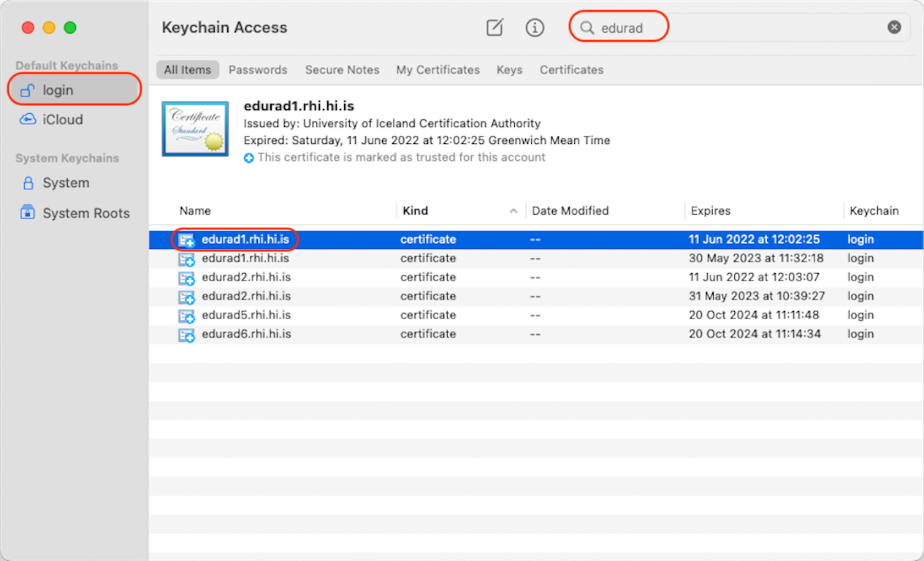Screen dimensions: 924x561
Task: Click the System Roots cabinet icon
Action: 28,213
